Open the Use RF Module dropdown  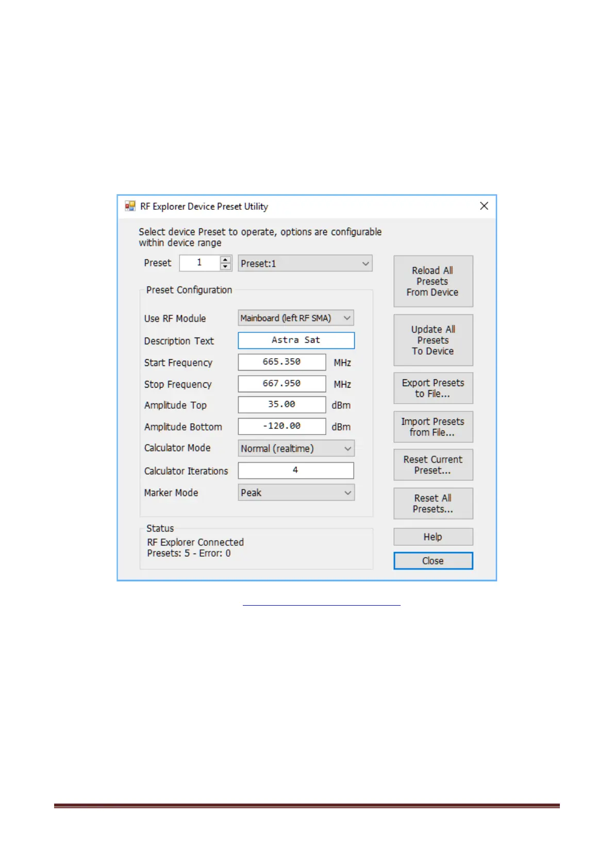[x=296, y=318]
